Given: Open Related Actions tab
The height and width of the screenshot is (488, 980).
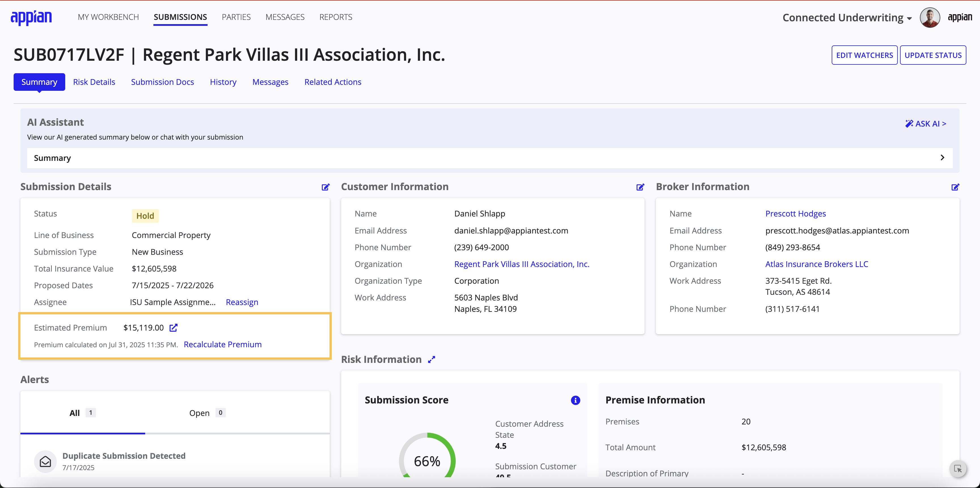Looking at the screenshot, I should click(333, 82).
